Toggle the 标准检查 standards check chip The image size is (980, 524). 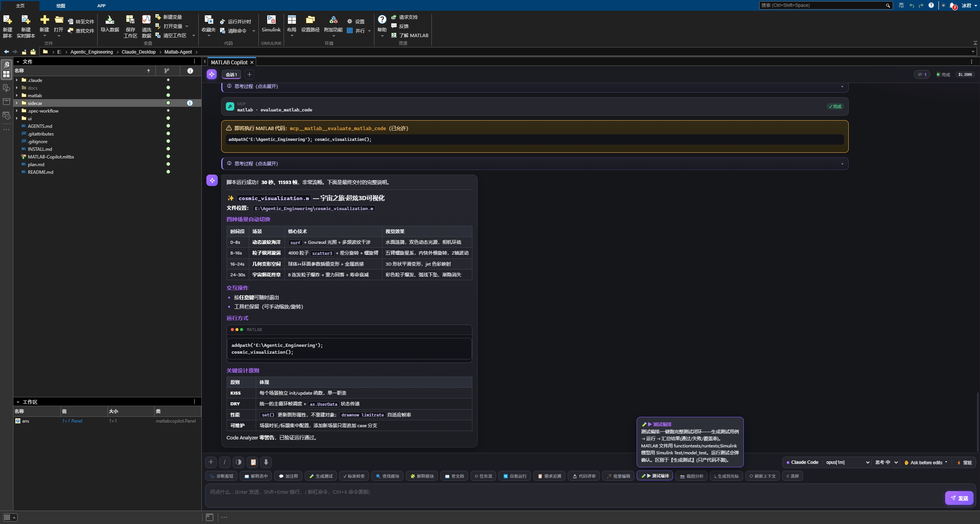point(354,476)
